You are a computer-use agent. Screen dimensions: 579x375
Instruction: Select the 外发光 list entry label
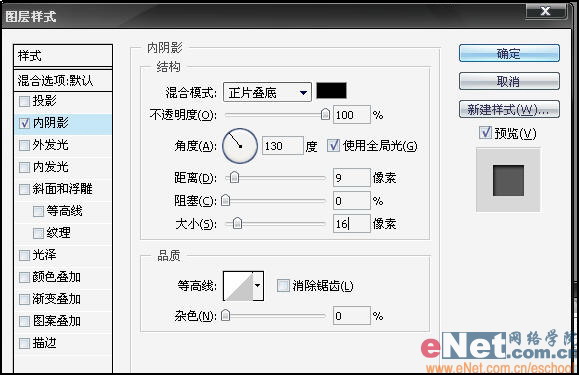click(51, 145)
